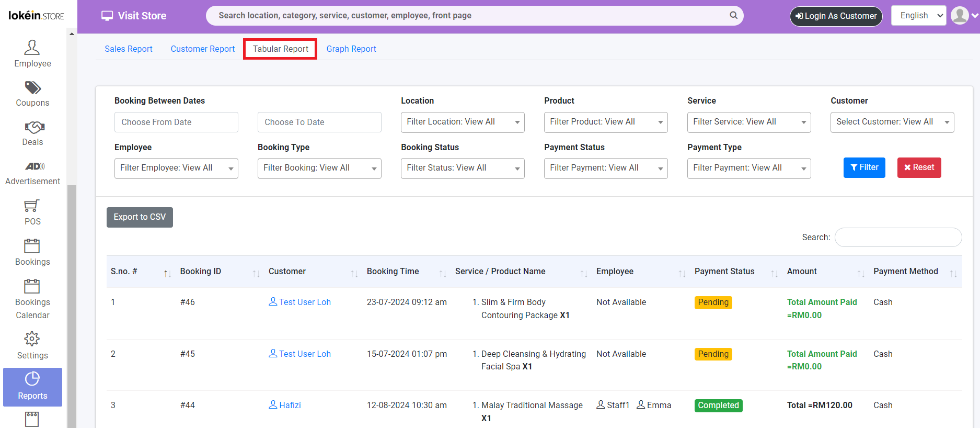
Task: Open the Filter Service dropdown
Action: pos(749,122)
